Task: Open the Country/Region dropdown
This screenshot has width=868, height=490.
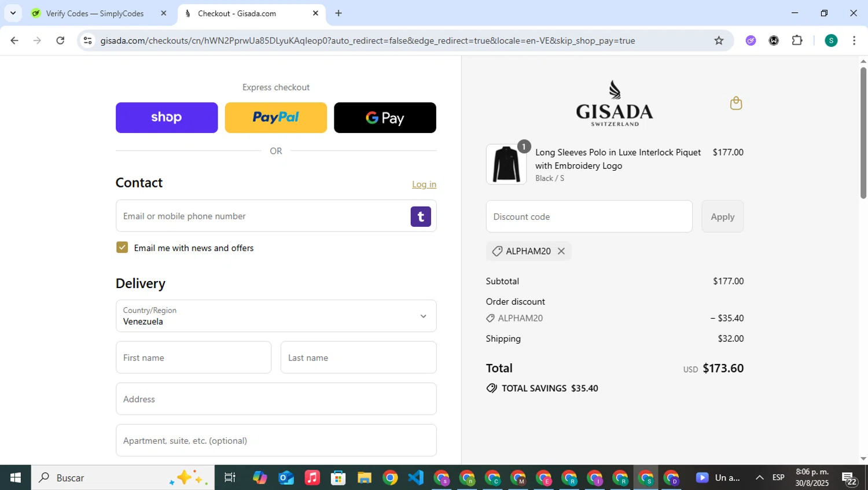Action: tap(276, 316)
